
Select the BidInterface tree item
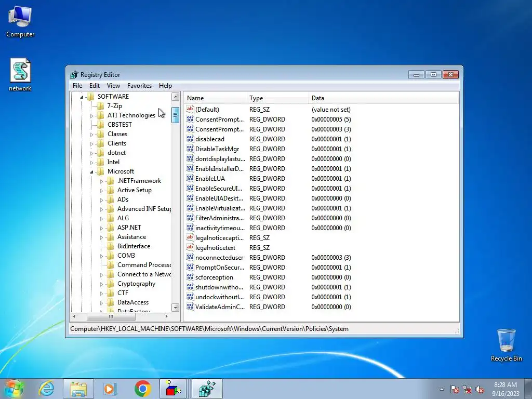pyautogui.click(x=134, y=246)
